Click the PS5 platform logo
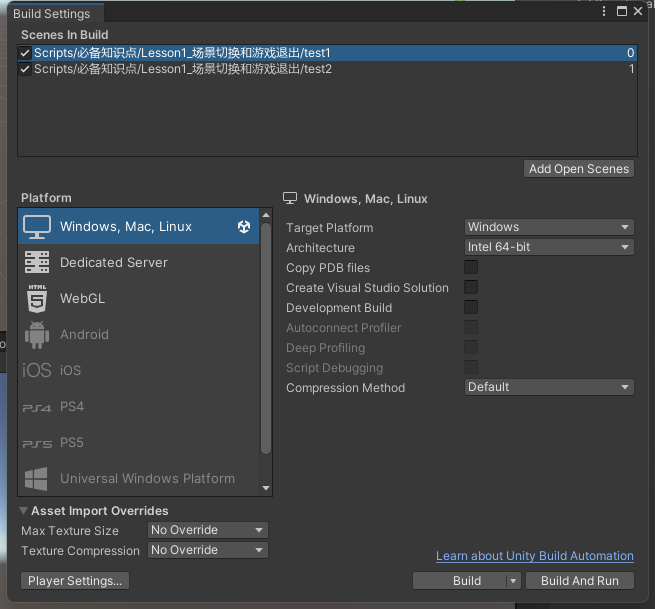Viewport: 655px width, 609px height. point(37,444)
